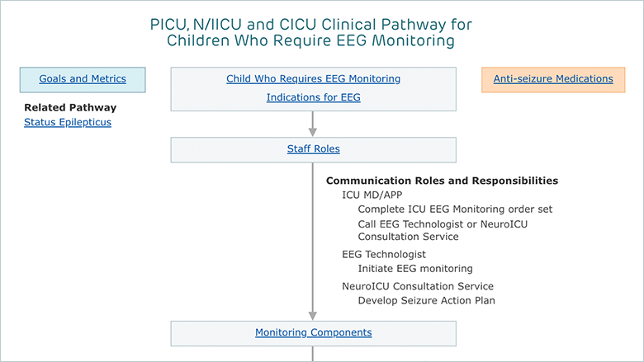Viewport: 644px width, 362px height.
Task: Select the NeuroICU Consultation Service role heading
Action: click(418, 287)
